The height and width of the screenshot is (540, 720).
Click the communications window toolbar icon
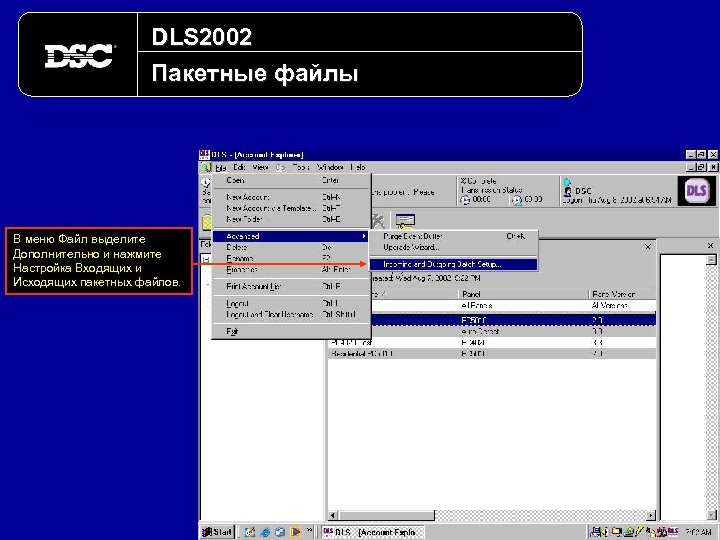pyautogui.click(x=405, y=221)
